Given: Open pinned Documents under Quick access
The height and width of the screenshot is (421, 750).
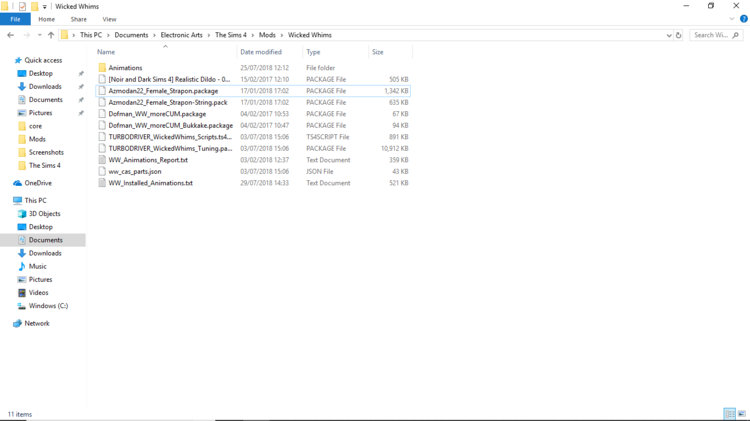Looking at the screenshot, I should [x=45, y=100].
